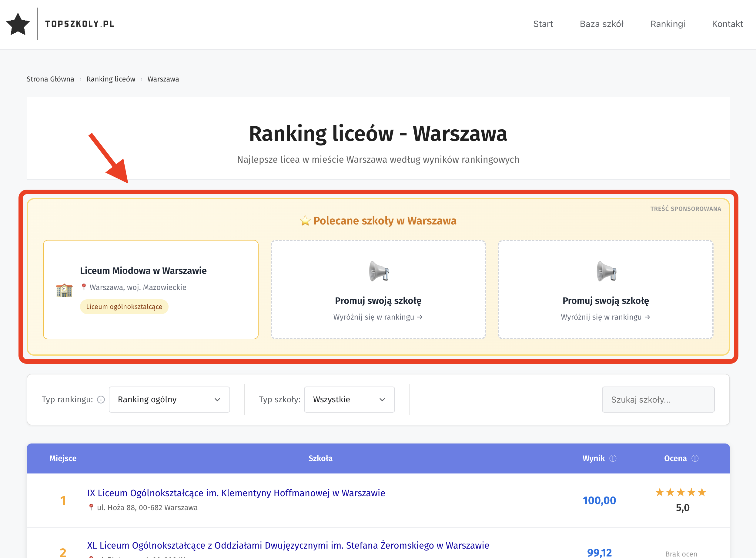756x558 pixels.
Task: Click the gold star before Polecane szkoły heading
Action: pyautogui.click(x=305, y=221)
